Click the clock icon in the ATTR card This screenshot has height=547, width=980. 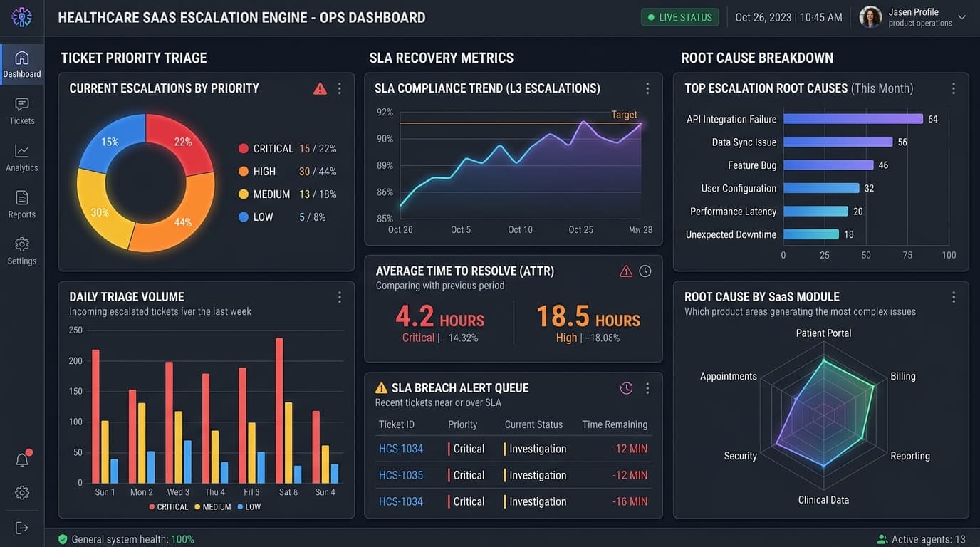(x=645, y=271)
